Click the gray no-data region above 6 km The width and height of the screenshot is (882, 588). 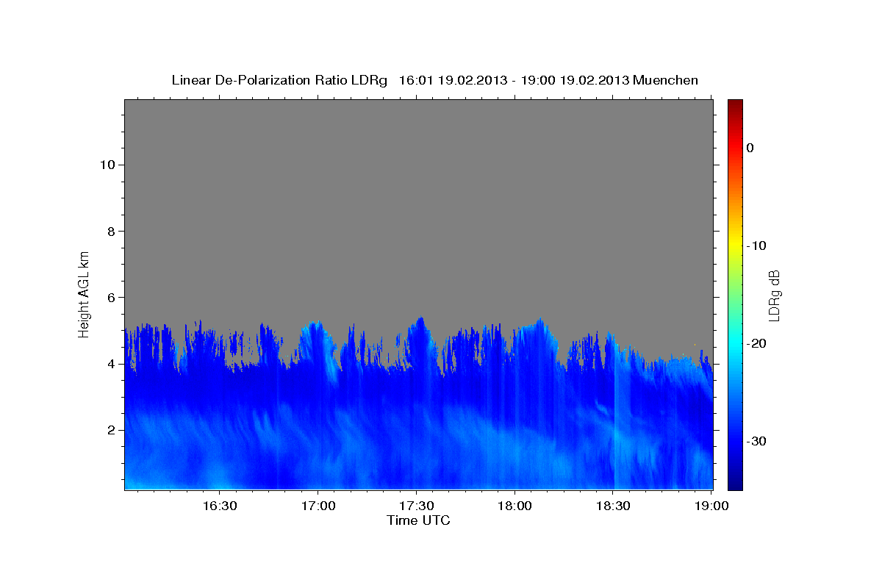click(x=418, y=198)
